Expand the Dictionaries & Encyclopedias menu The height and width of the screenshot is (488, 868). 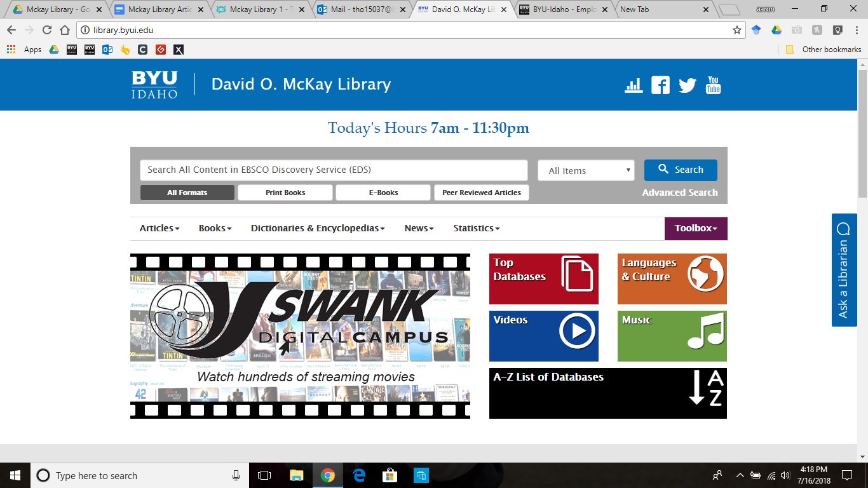click(x=318, y=228)
